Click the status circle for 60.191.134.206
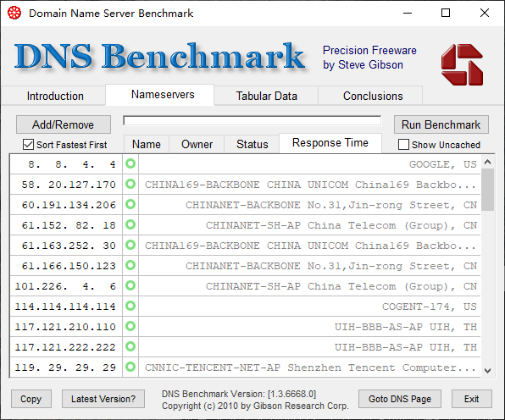This screenshot has height=420, width=505. [x=130, y=204]
